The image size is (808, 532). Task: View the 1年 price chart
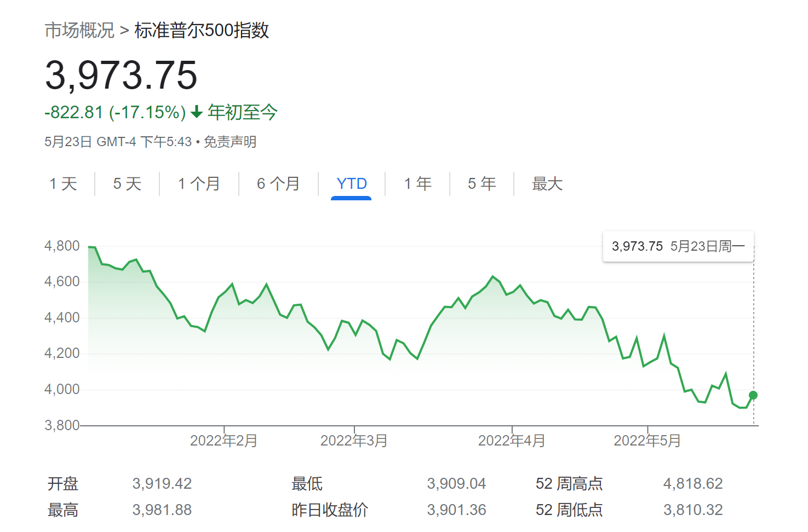417,184
